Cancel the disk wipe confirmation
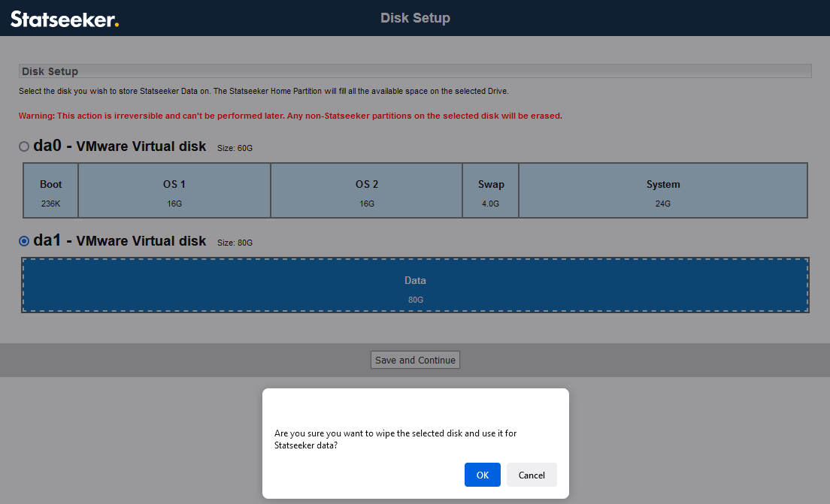The image size is (830, 504). click(532, 475)
